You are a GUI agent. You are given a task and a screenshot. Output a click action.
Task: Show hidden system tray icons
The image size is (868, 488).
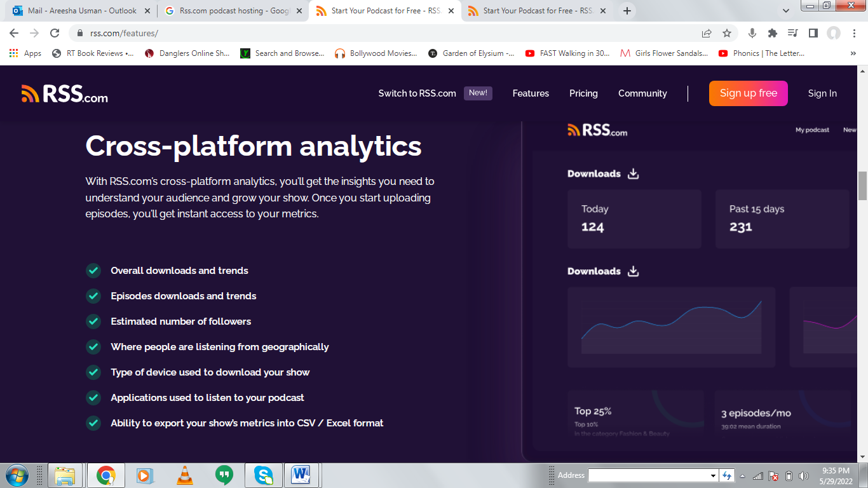click(x=743, y=476)
